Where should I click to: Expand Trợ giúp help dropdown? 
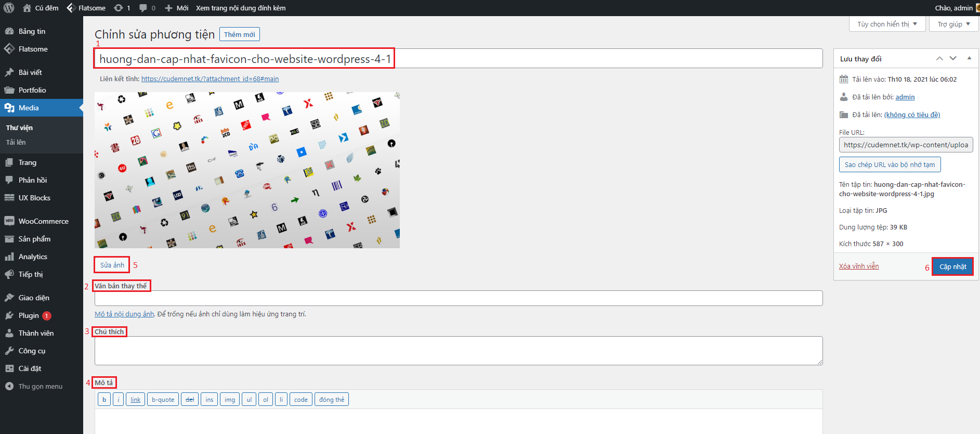tap(953, 24)
